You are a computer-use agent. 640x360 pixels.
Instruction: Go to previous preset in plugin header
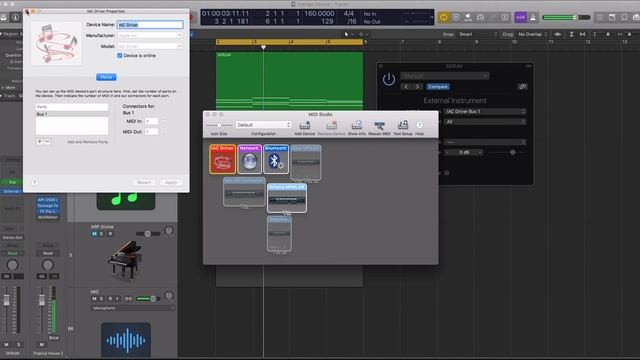click(406, 87)
